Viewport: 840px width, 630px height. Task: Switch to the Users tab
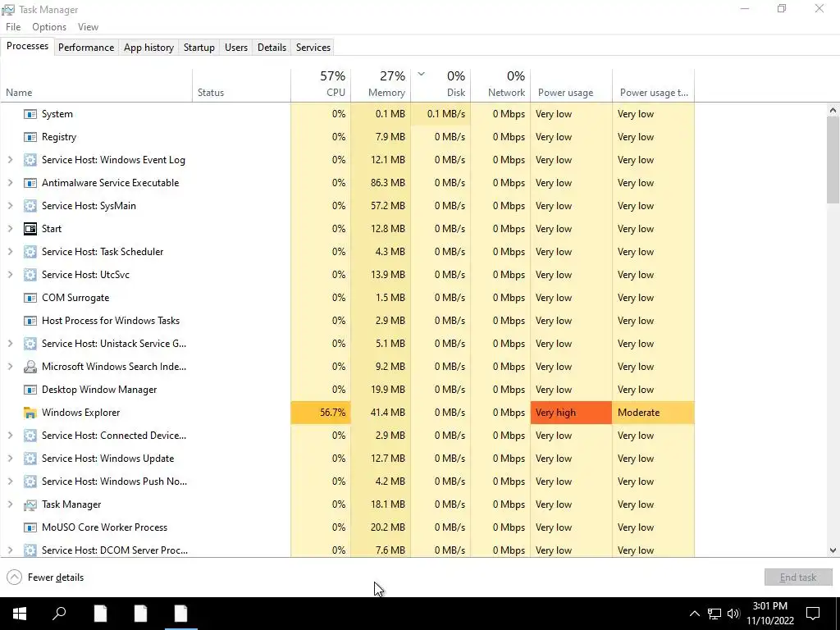236,47
